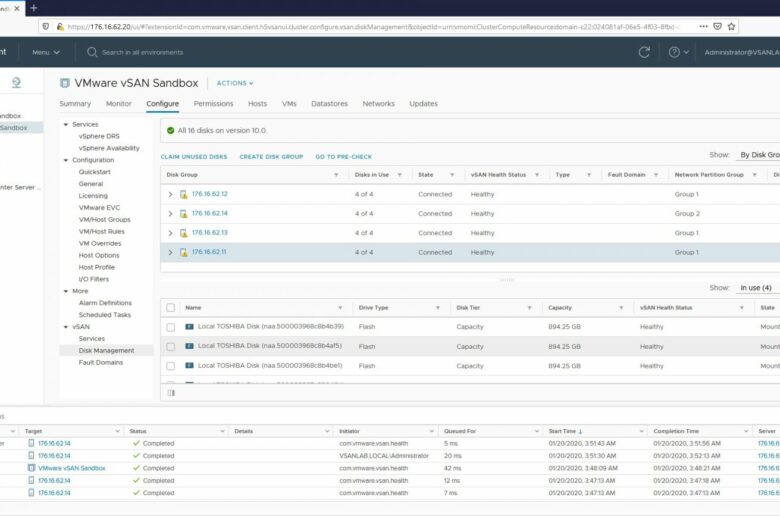Open the Menu dropdown in header
The width and height of the screenshot is (780, 516).
tap(46, 52)
